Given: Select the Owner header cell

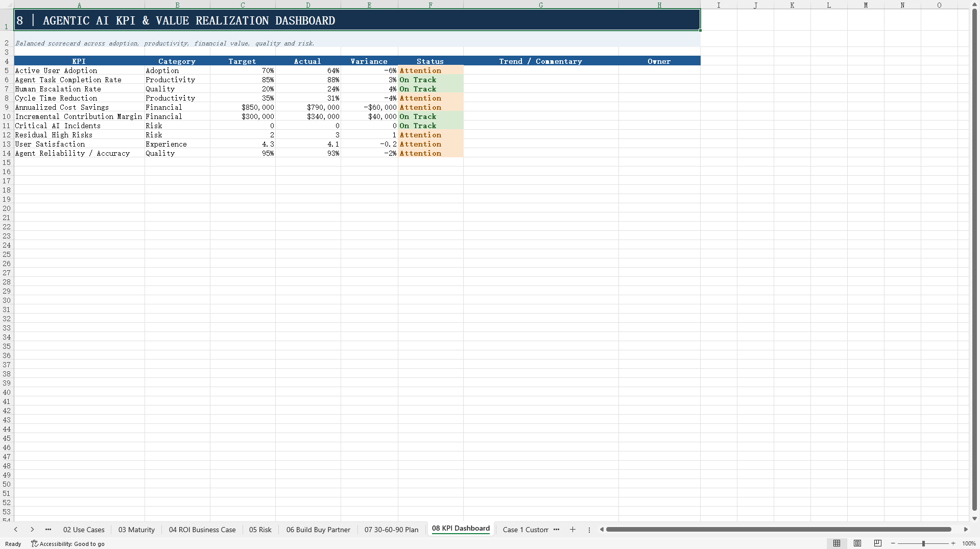Looking at the screenshot, I should 659,61.
